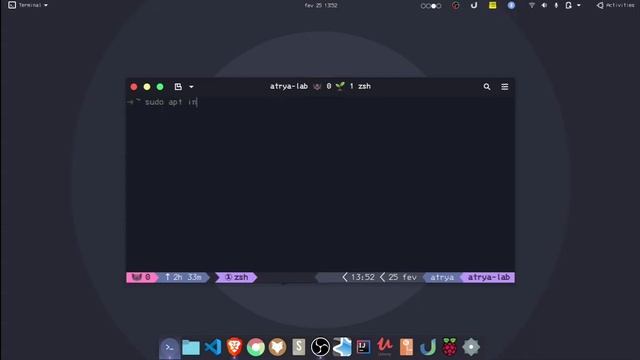The width and height of the screenshot is (640, 360).
Task: Launch IntelliJ IDEA from the dock
Action: (363, 347)
